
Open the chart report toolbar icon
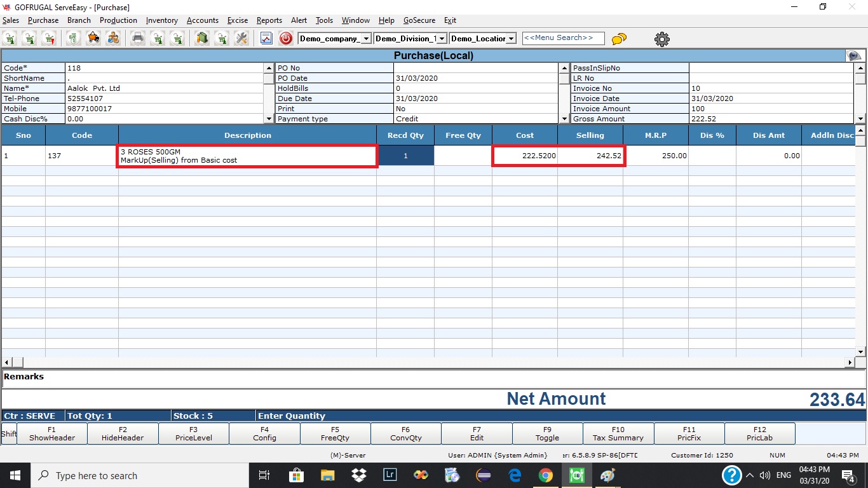pyautogui.click(x=266, y=38)
